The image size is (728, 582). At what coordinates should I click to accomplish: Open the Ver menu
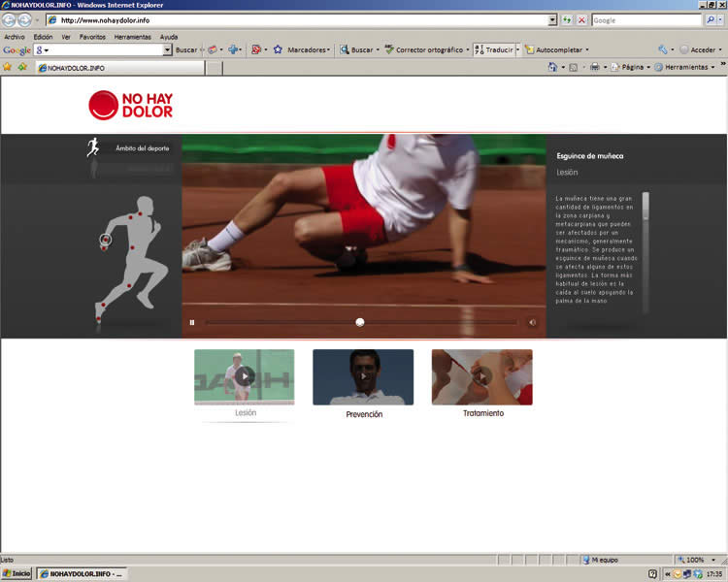click(x=66, y=37)
